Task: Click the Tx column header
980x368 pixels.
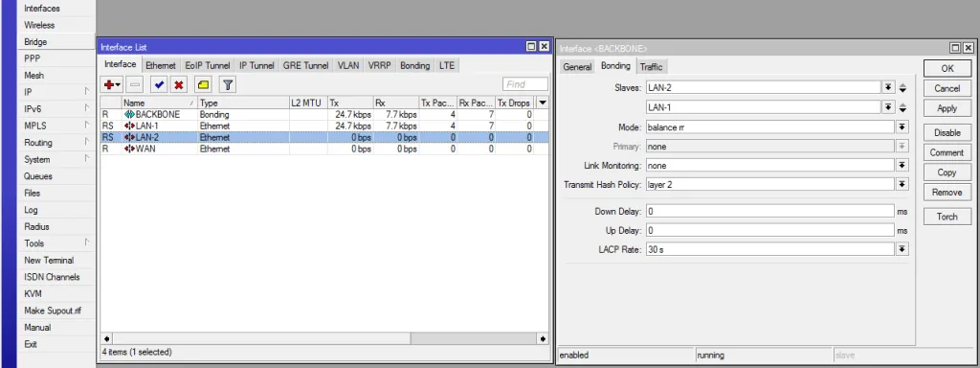Action: click(350, 103)
